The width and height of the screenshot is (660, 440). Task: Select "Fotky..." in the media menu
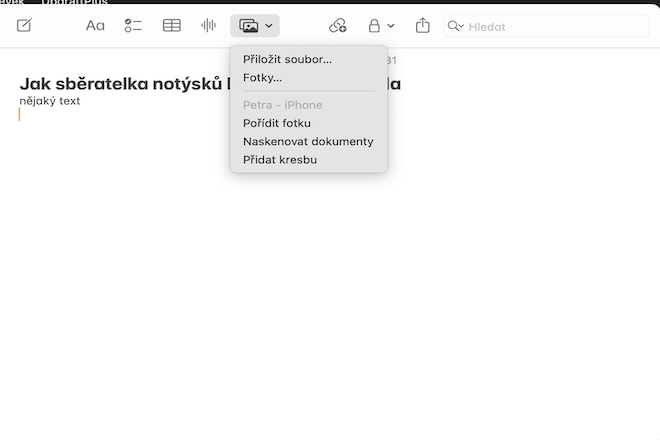tap(262, 77)
